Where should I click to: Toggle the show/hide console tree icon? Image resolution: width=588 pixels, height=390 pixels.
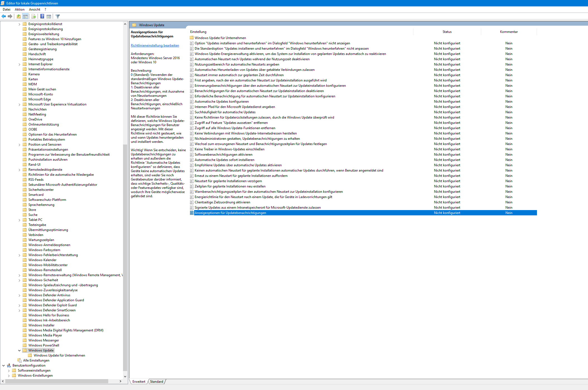click(x=25, y=16)
